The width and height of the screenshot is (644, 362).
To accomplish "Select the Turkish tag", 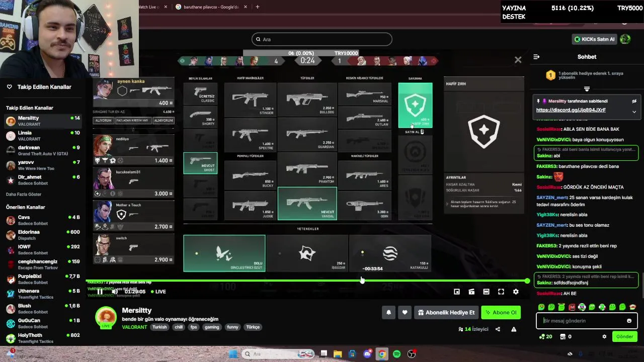I will point(159,327).
